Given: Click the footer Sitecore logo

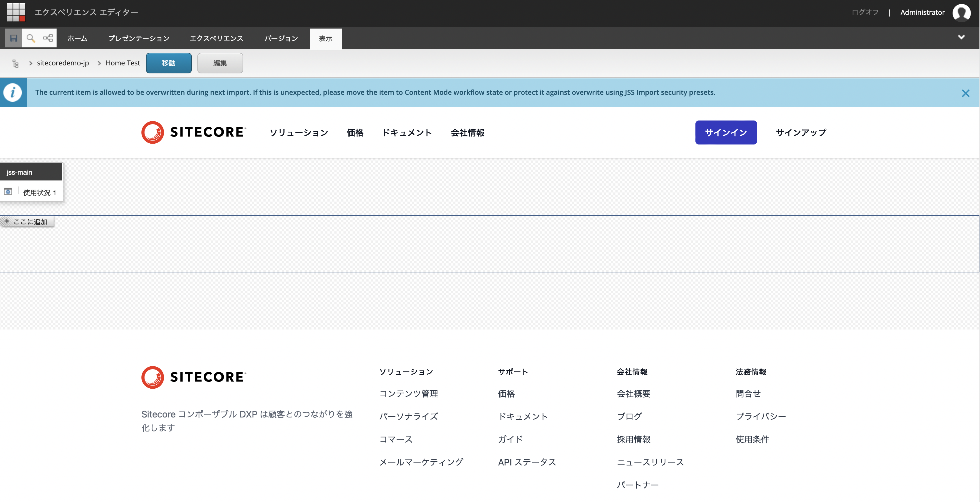Looking at the screenshot, I should (x=194, y=377).
